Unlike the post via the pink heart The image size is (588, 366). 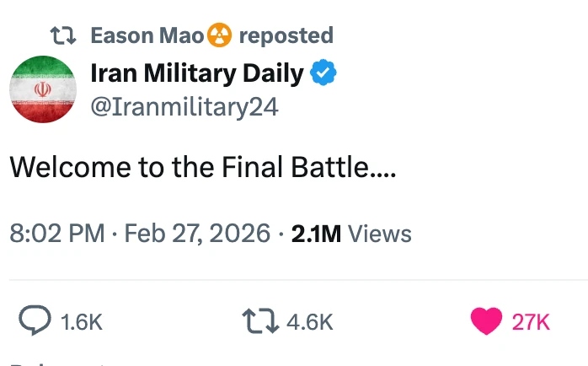coord(486,320)
